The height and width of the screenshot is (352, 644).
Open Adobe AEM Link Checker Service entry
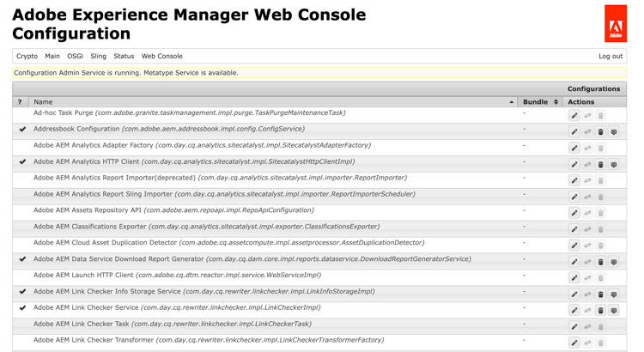[177, 307]
